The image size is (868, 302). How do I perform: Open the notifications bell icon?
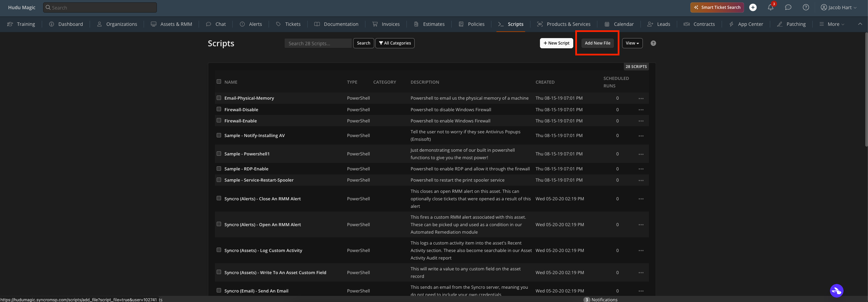click(x=771, y=7)
